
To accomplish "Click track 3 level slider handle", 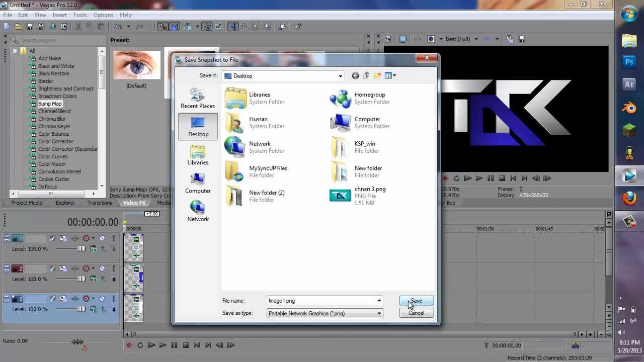I will coord(82,309).
